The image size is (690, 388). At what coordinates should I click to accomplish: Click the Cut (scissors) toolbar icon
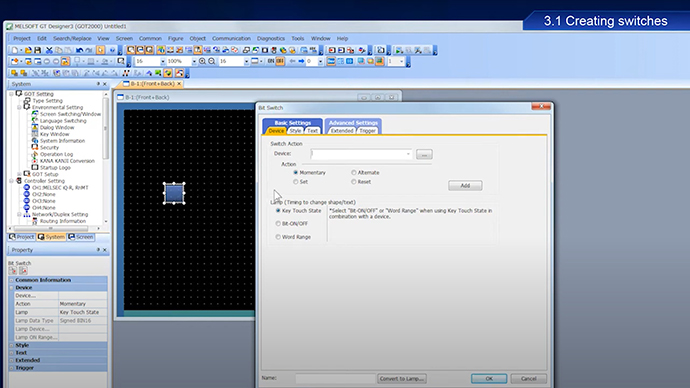(x=49, y=50)
